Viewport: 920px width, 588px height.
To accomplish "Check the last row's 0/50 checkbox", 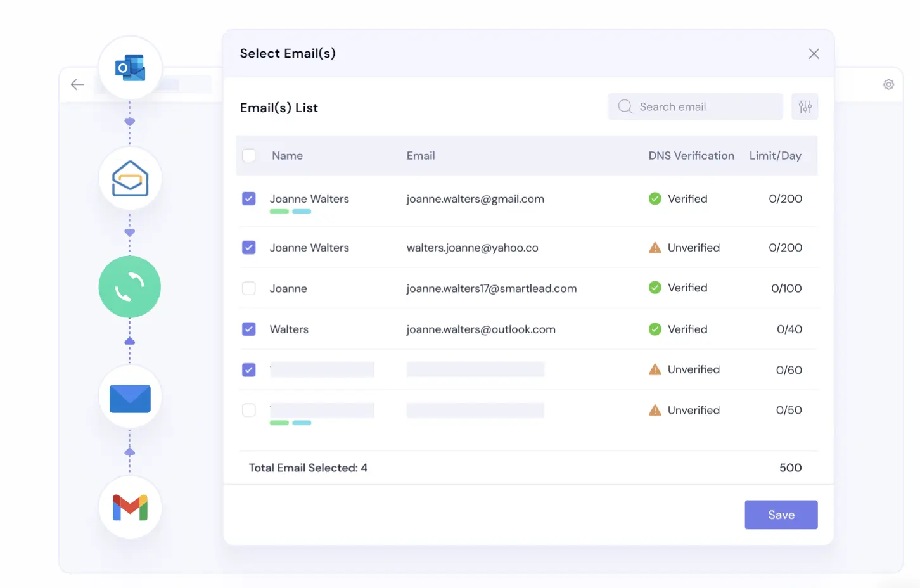I will pyautogui.click(x=249, y=411).
